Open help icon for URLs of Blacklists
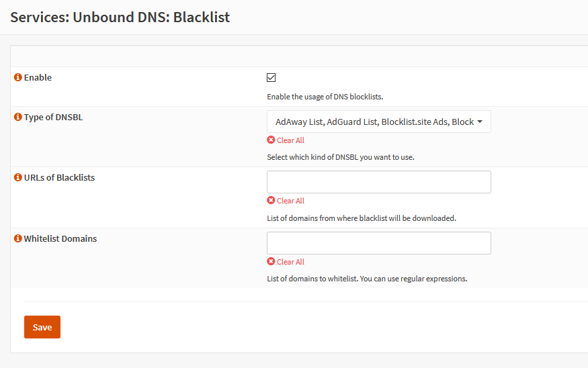588x368 pixels. [18, 177]
